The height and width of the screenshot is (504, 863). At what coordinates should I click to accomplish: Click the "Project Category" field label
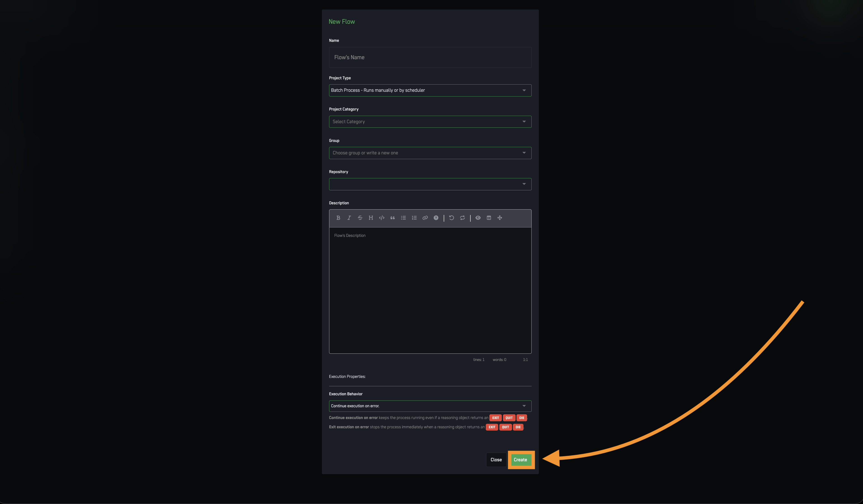(x=344, y=109)
